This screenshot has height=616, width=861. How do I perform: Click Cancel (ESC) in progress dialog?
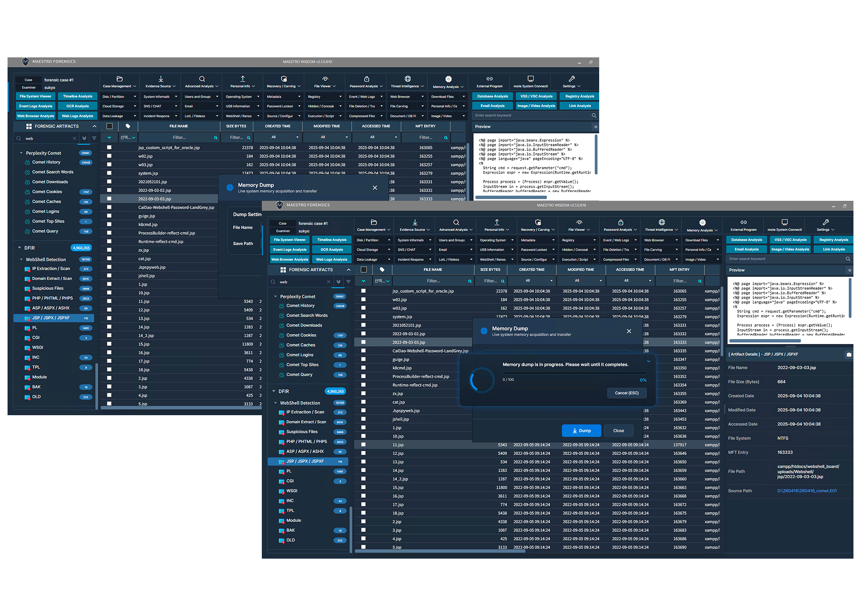626,393
